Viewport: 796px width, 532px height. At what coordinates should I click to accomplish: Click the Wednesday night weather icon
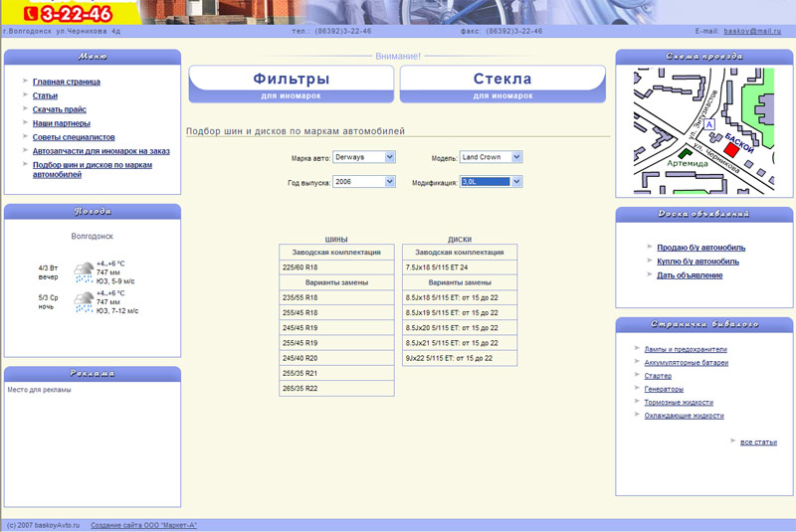tap(84, 301)
